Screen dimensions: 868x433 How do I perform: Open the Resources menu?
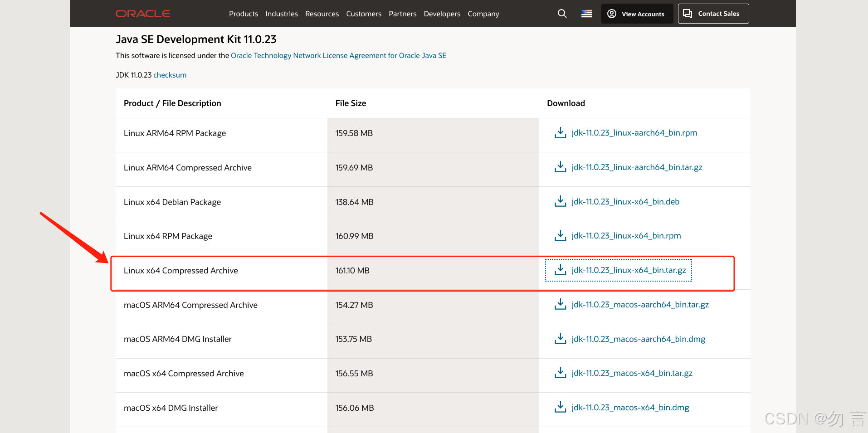[322, 14]
